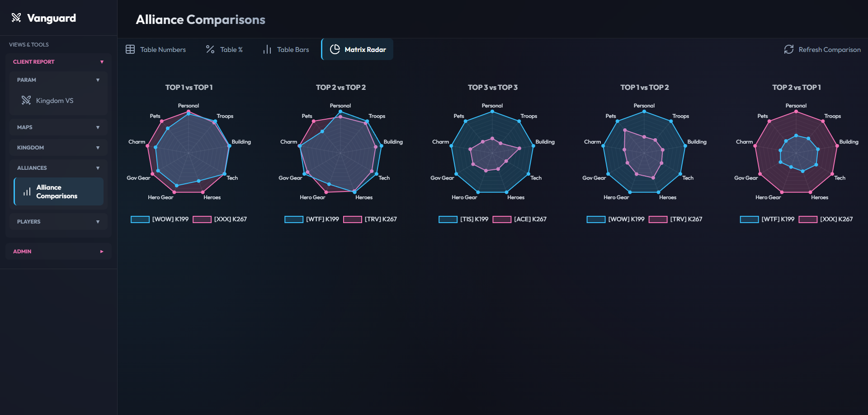Click the Vanguard crossed-swords logo icon

pyautogui.click(x=16, y=18)
